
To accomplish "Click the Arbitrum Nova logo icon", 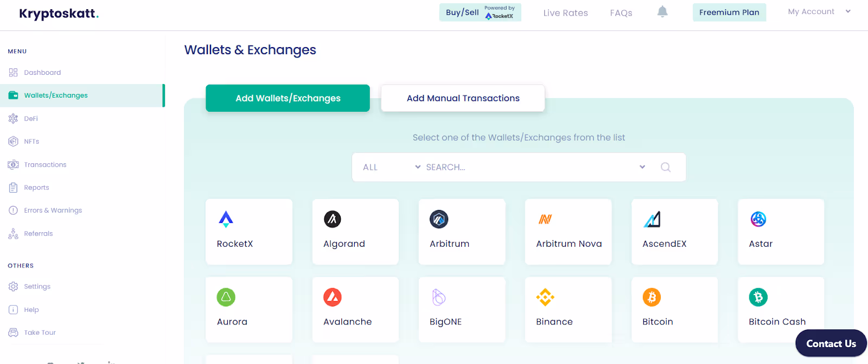I will [545, 219].
